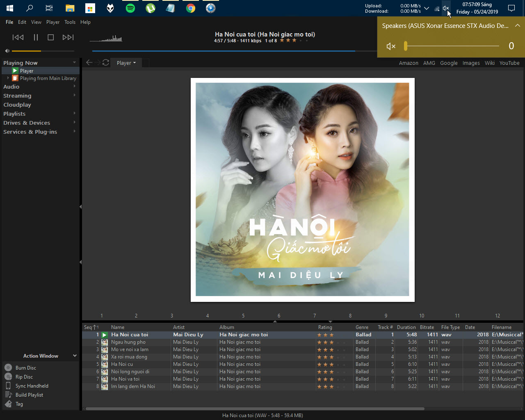Open foobar2000 alien icon on taskbar
The height and width of the screenshot is (420, 525).
coord(110,8)
